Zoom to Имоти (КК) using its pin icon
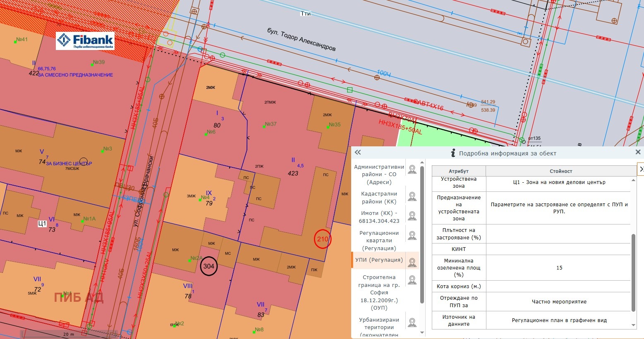Image resolution: width=644 pixels, height=339 pixels. point(412,216)
